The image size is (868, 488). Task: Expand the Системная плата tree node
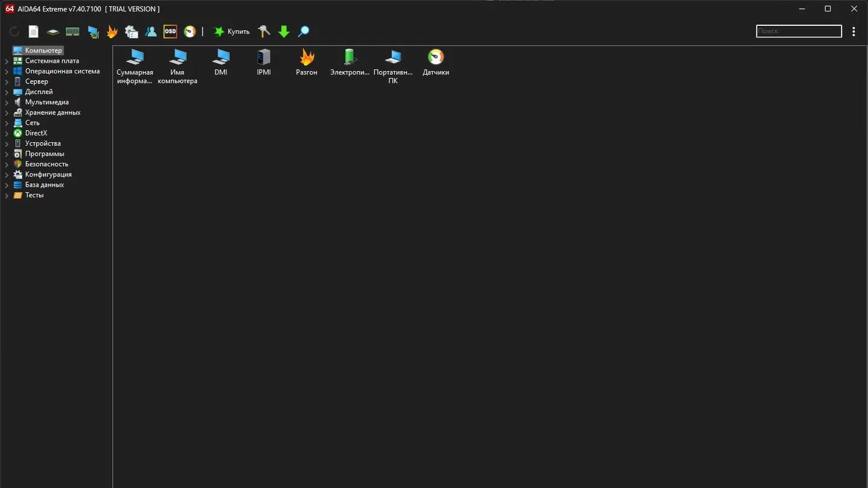coord(7,61)
